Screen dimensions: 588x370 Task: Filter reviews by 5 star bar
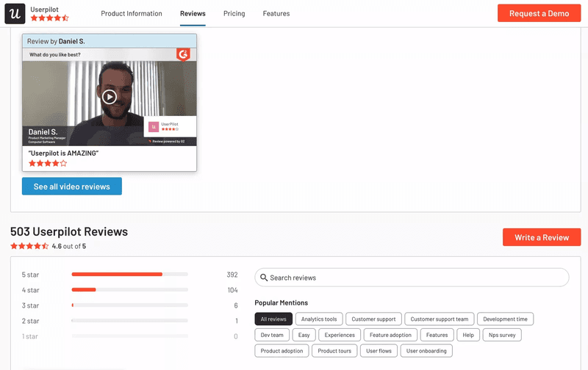click(129, 275)
